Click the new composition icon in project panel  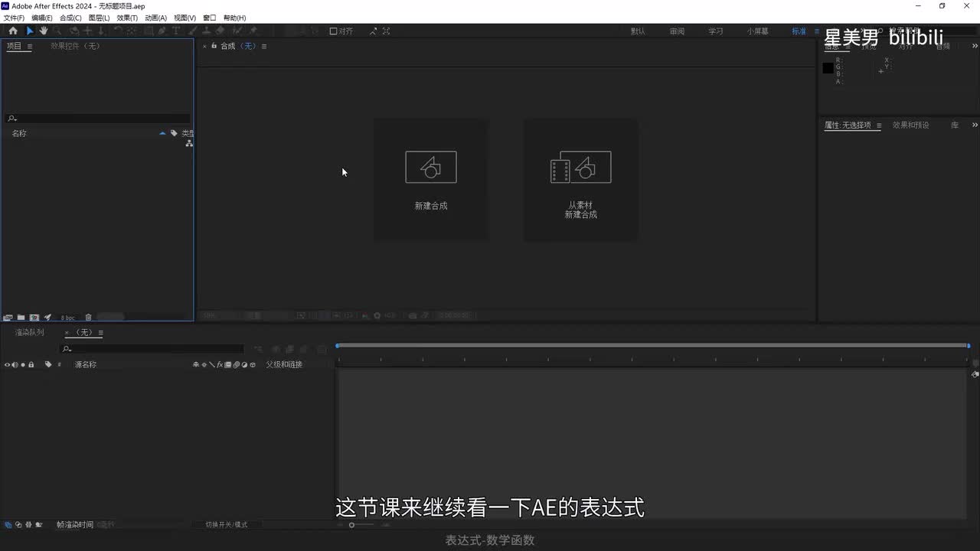pyautogui.click(x=34, y=318)
